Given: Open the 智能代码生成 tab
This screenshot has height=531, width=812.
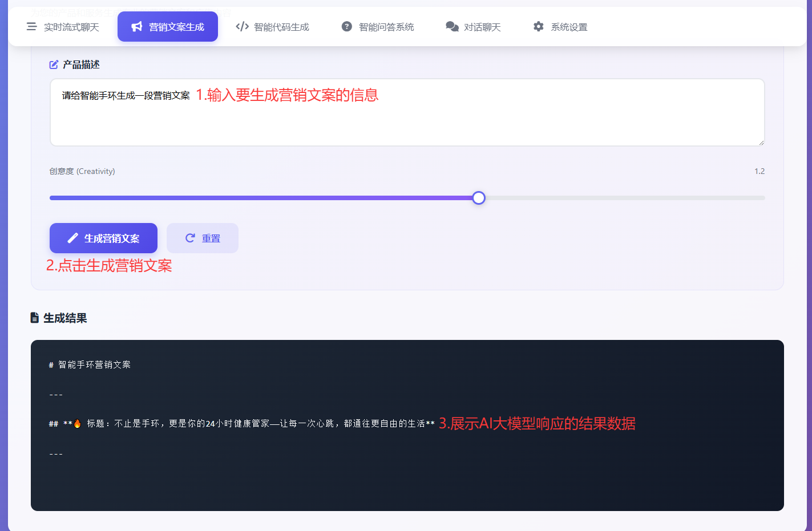Looking at the screenshot, I should click(x=281, y=27).
